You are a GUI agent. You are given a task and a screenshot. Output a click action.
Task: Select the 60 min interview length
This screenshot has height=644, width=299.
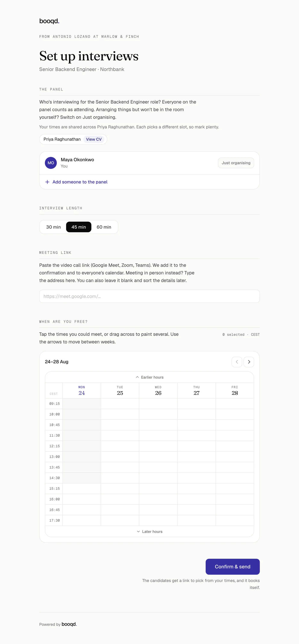tap(104, 227)
